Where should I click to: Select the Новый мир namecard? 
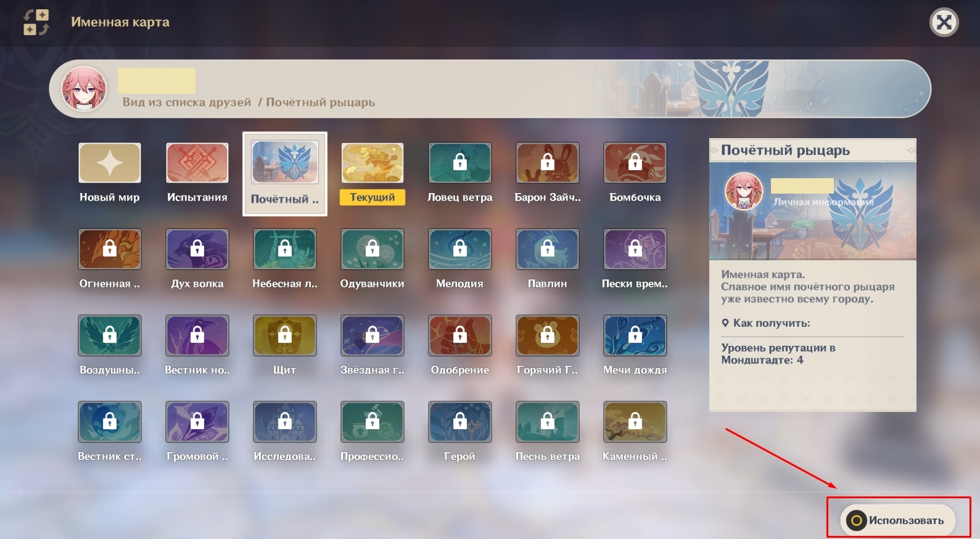(x=110, y=163)
